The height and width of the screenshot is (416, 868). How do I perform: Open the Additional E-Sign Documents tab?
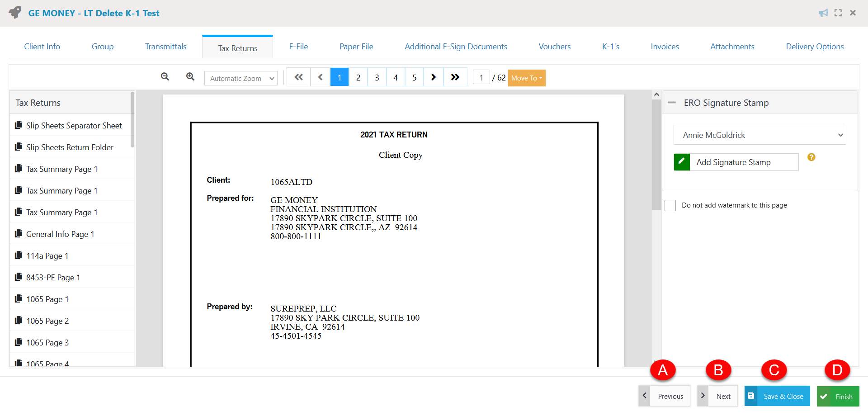pyautogui.click(x=456, y=46)
